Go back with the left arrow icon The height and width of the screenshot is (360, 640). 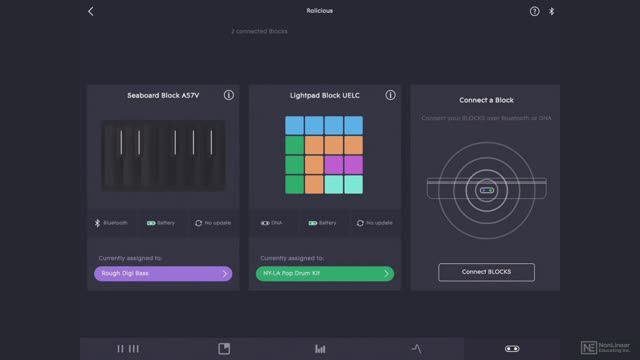pos(91,11)
